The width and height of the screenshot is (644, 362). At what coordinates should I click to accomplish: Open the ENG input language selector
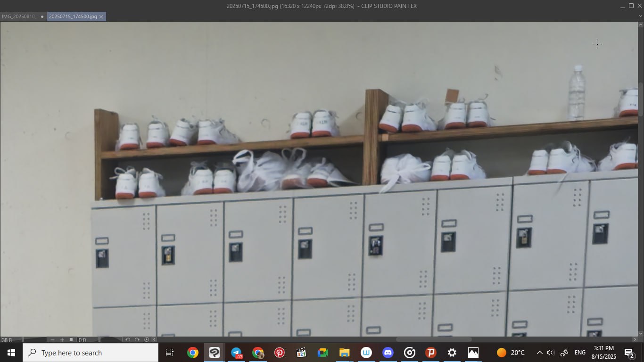(x=580, y=353)
